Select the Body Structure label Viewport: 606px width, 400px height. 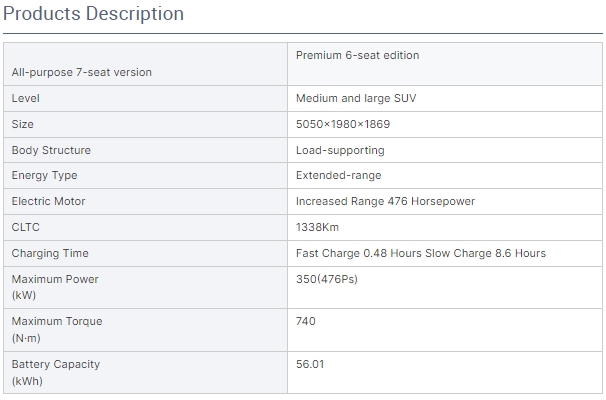coord(51,150)
